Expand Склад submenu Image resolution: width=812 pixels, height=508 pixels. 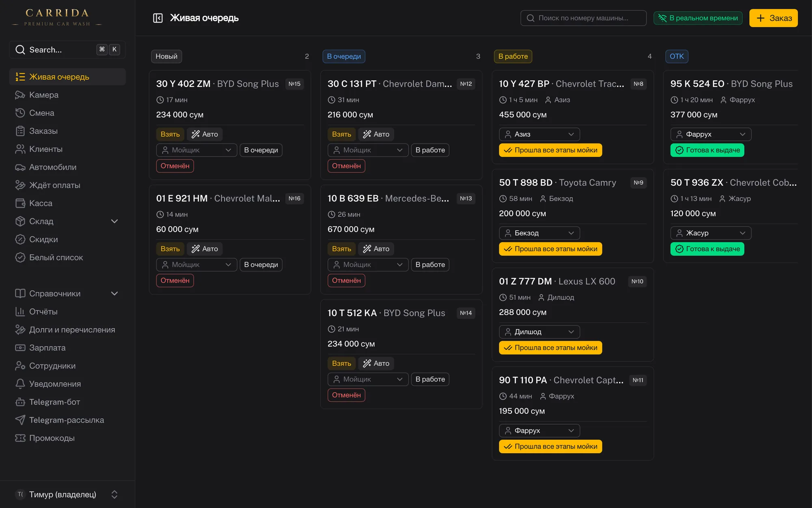point(67,221)
